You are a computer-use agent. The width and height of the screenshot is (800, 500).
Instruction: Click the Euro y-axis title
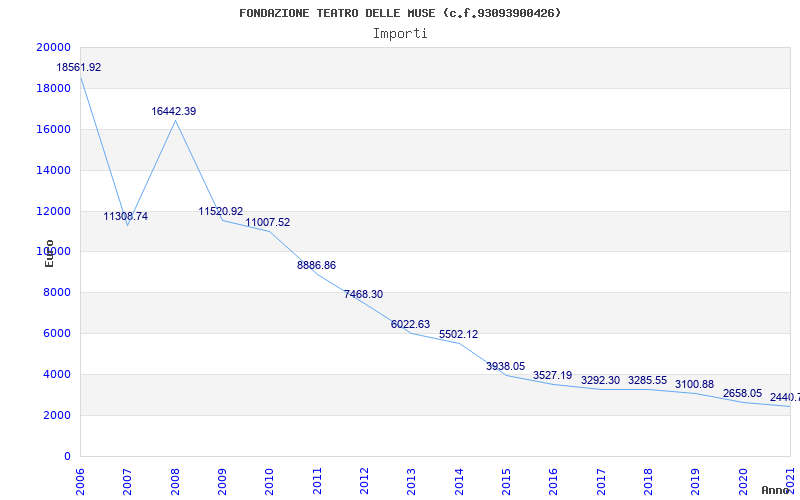pos(49,253)
